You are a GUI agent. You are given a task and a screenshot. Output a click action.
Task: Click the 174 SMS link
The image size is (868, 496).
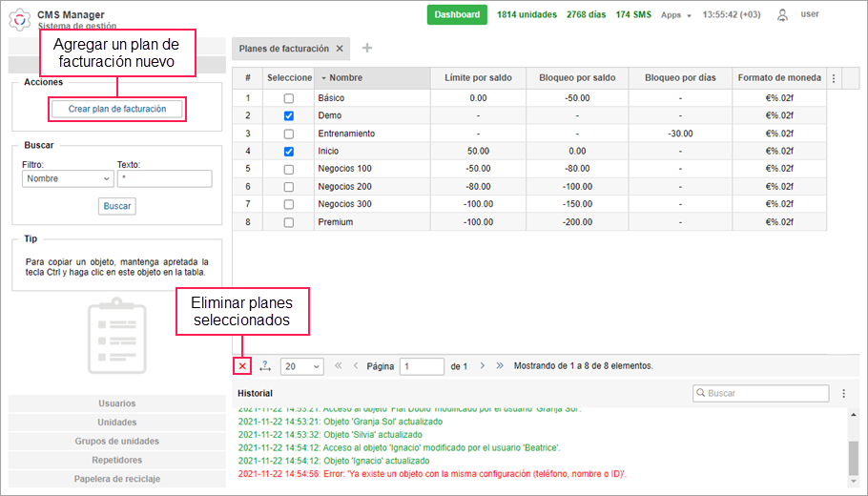point(633,15)
